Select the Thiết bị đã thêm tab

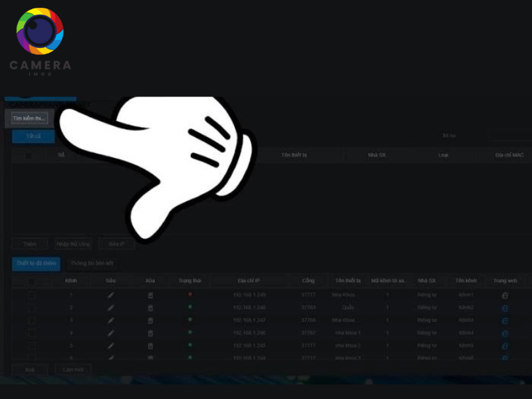point(36,264)
